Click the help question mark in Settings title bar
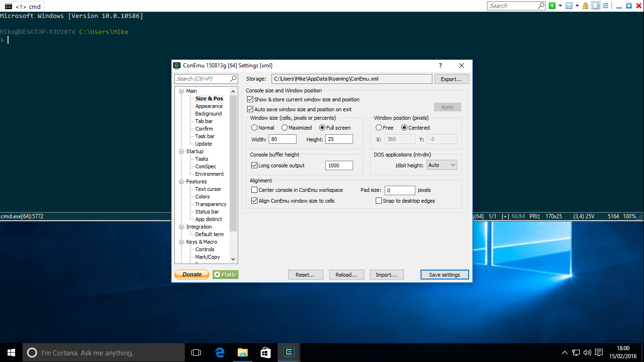The height and width of the screenshot is (362, 644). pyautogui.click(x=440, y=66)
